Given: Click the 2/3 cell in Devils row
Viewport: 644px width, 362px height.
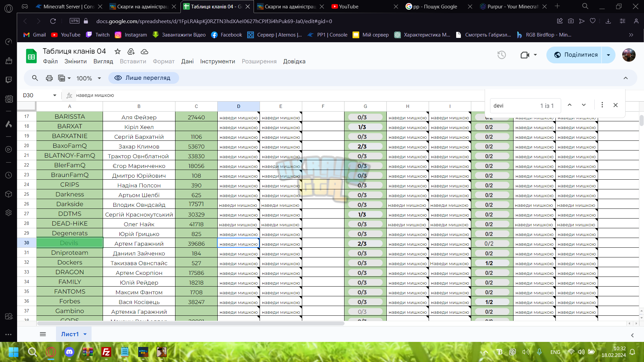Looking at the screenshot, I should (x=365, y=244).
